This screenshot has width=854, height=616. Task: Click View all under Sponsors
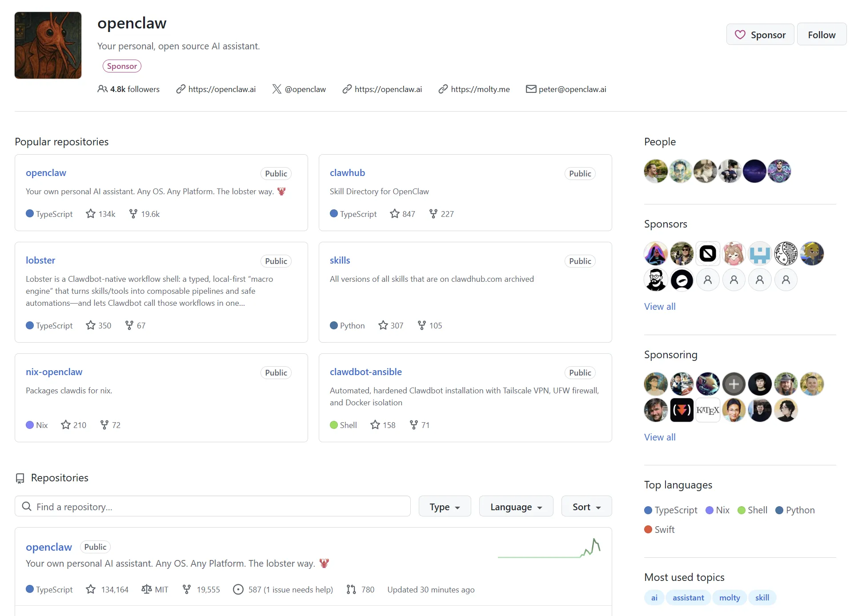click(x=659, y=306)
